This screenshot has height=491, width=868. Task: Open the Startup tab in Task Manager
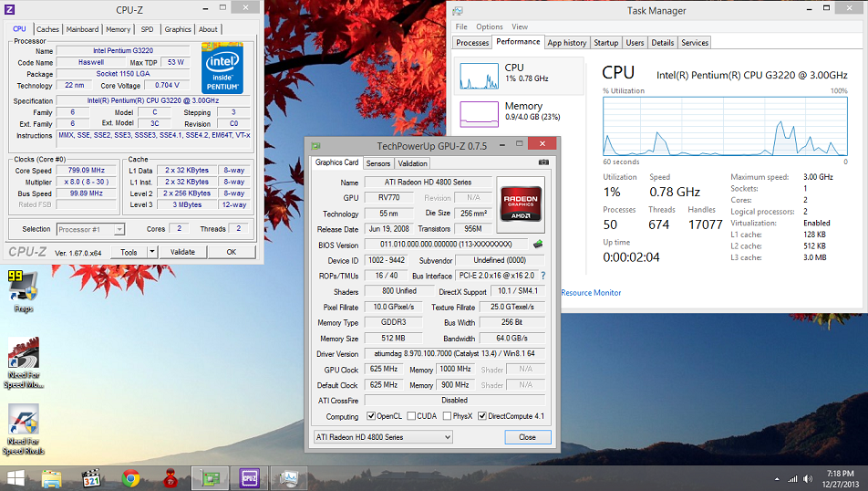(606, 43)
